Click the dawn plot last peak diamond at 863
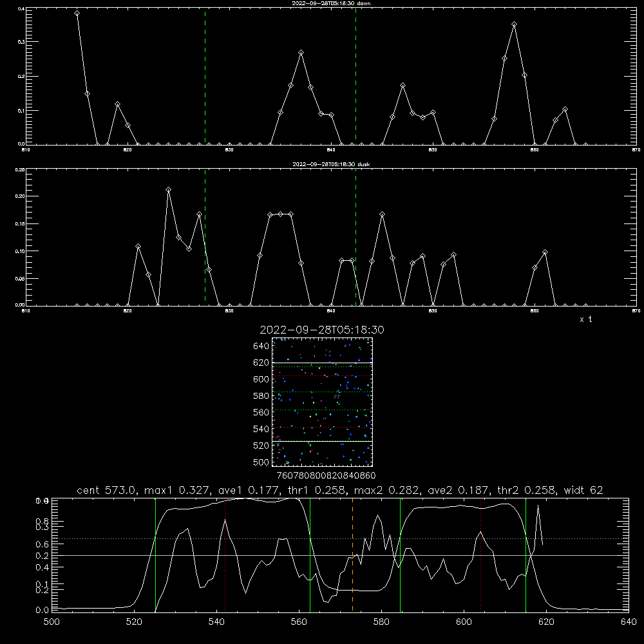Screen dimensions: 644x644 [x=565, y=109]
